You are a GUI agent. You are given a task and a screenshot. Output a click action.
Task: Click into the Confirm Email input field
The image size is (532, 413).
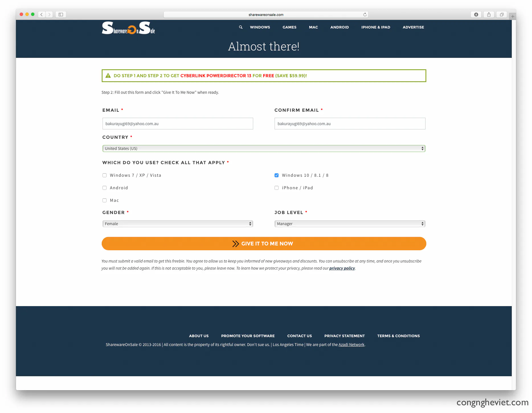350,124
